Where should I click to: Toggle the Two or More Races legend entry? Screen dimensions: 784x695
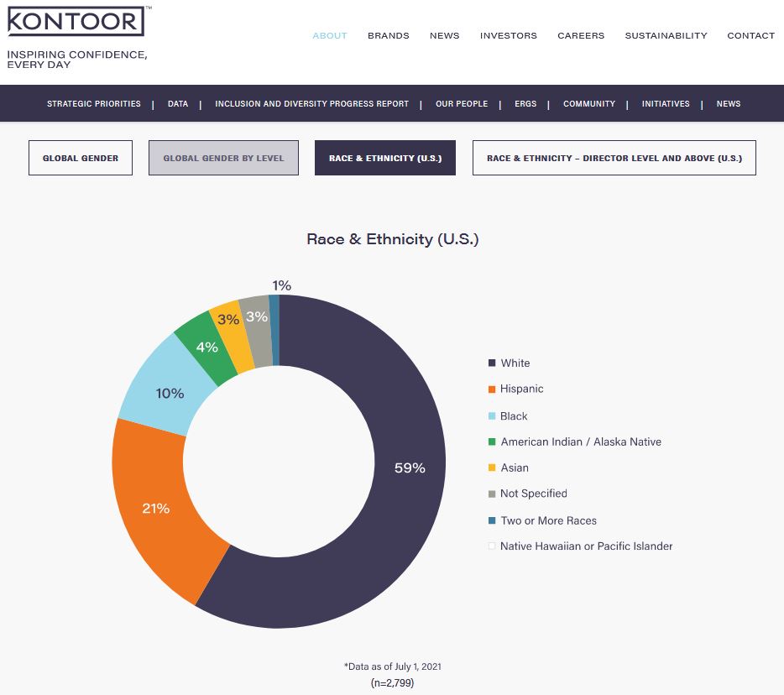[x=548, y=520]
